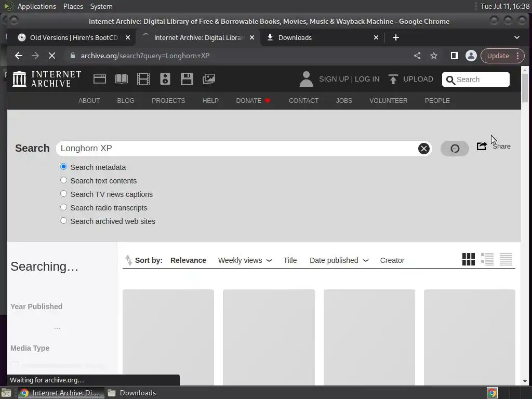This screenshot has width=532, height=399.
Task: Close the Internet Archive browser tab
Action: click(x=252, y=37)
